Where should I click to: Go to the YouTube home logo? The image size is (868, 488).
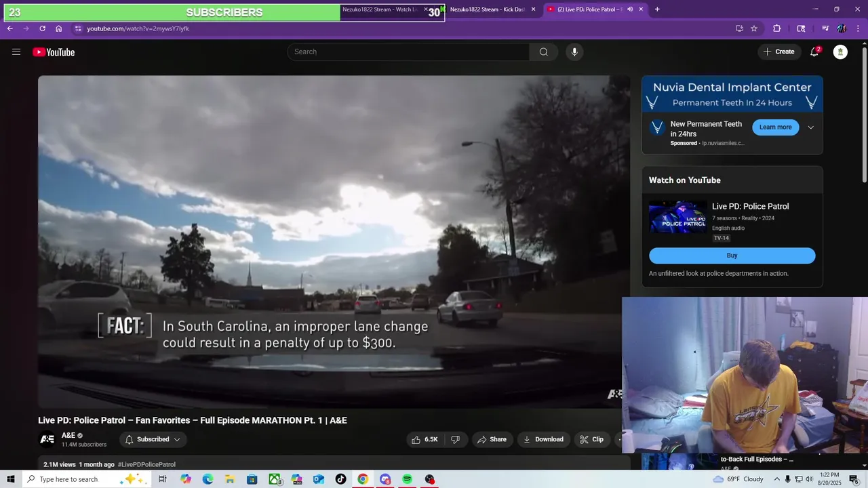(x=54, y=52)
